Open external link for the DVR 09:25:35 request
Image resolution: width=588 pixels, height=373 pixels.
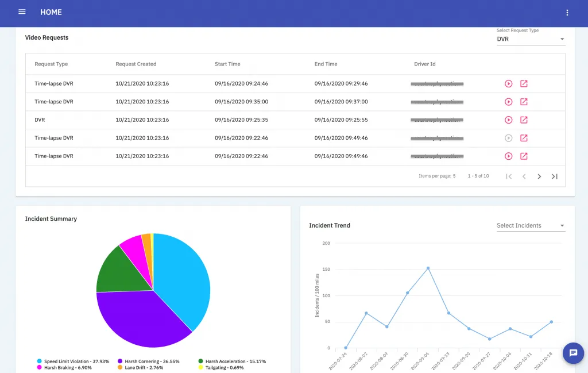(x=524, y=120)
